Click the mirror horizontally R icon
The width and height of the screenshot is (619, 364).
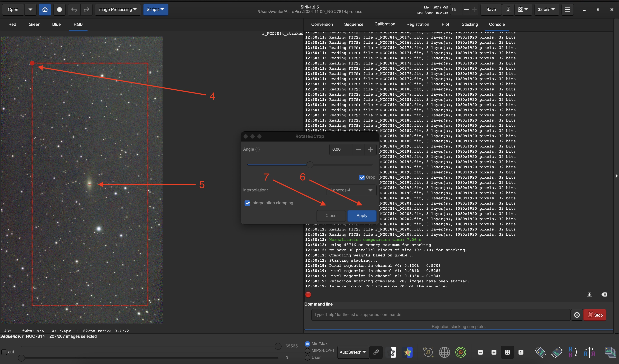click(x=589, y=352)
